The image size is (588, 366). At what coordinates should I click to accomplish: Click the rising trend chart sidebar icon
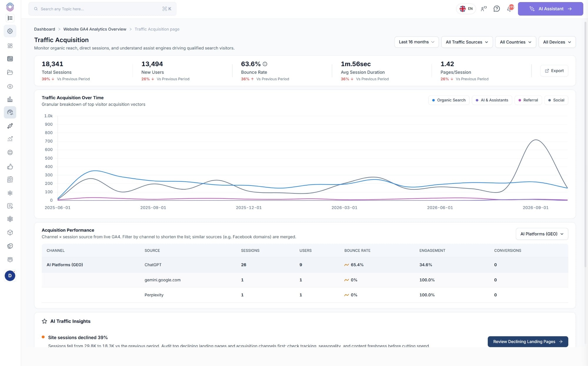(x=10, y=139)
